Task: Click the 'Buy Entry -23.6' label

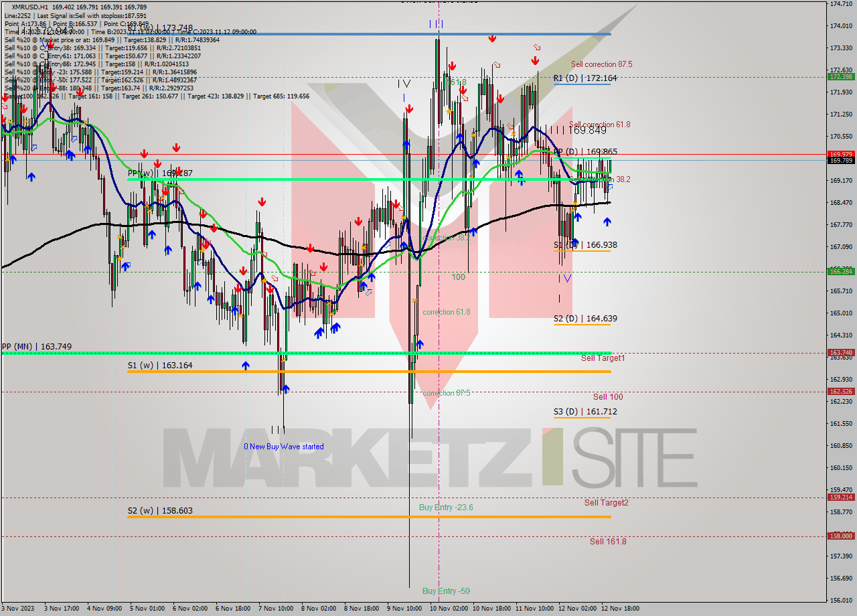Action: [446, 508]
